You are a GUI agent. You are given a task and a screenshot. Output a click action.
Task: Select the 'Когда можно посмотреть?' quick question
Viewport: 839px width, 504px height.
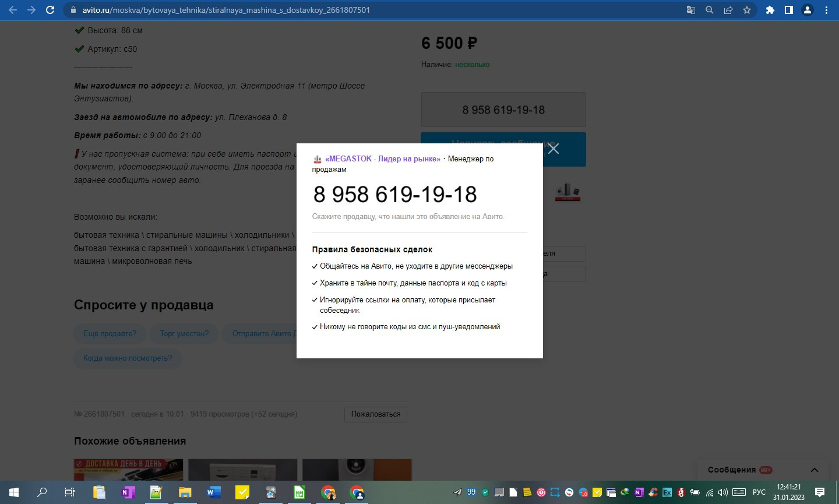click(x=128, y=358)
